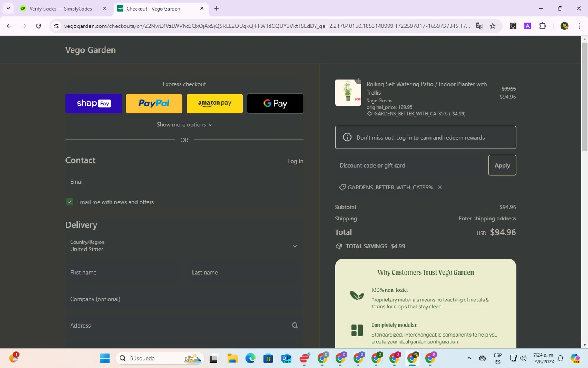This screenshot has height=368, width=588.
Task: Expand Show more options
Action: 184,124
